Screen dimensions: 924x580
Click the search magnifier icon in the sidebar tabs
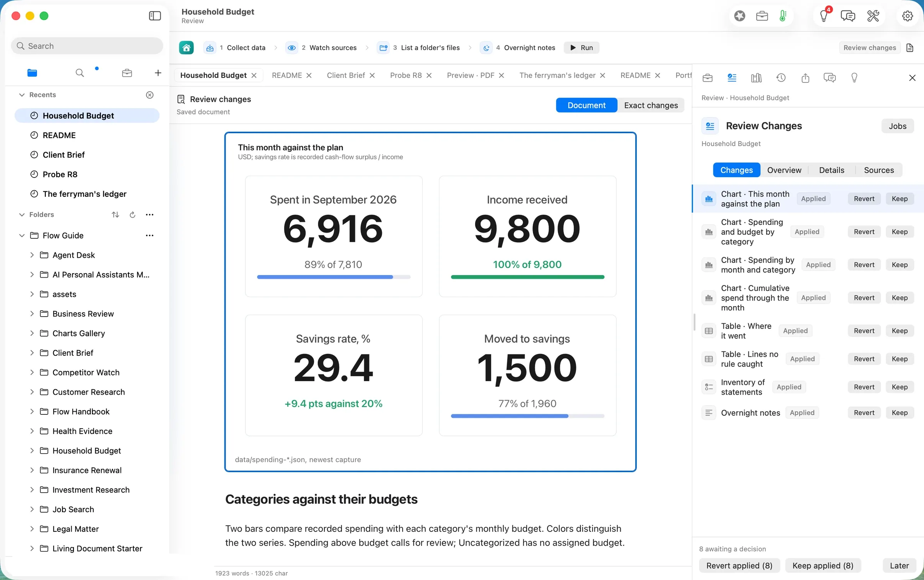pyautogui.click(x=80, y=73)
